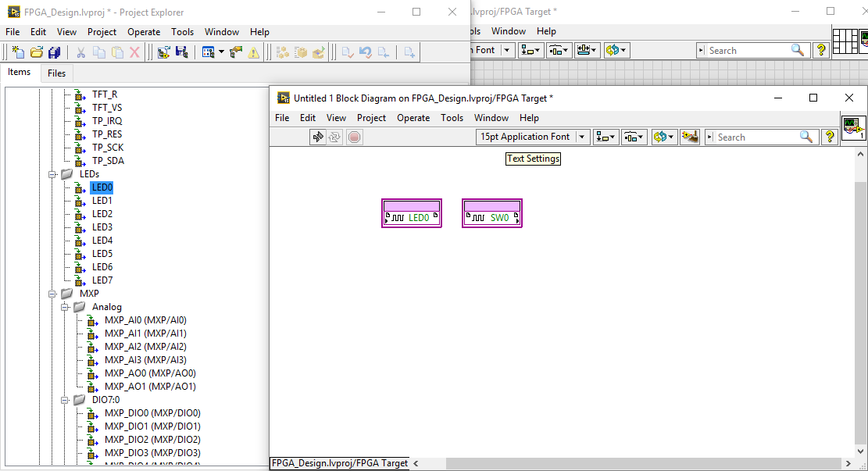
Task: Click Save All icon in Project Explorer toolbar
Action: point(54,52)
